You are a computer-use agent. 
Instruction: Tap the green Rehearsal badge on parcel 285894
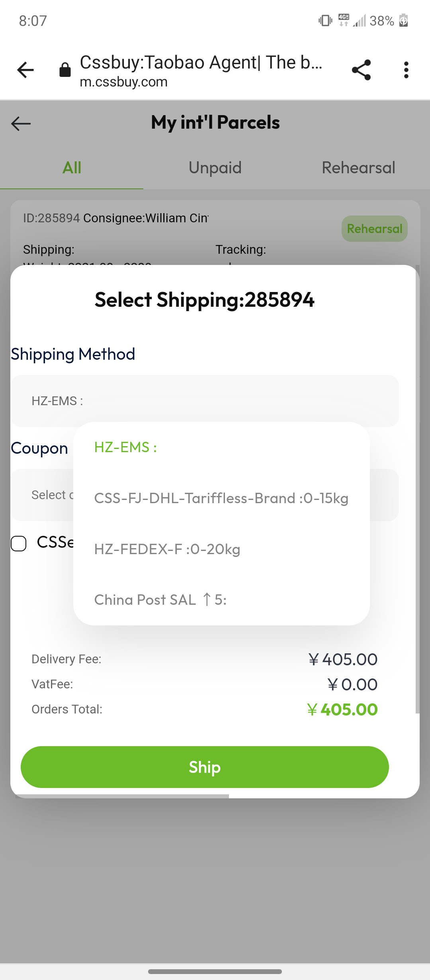point(374,228)
